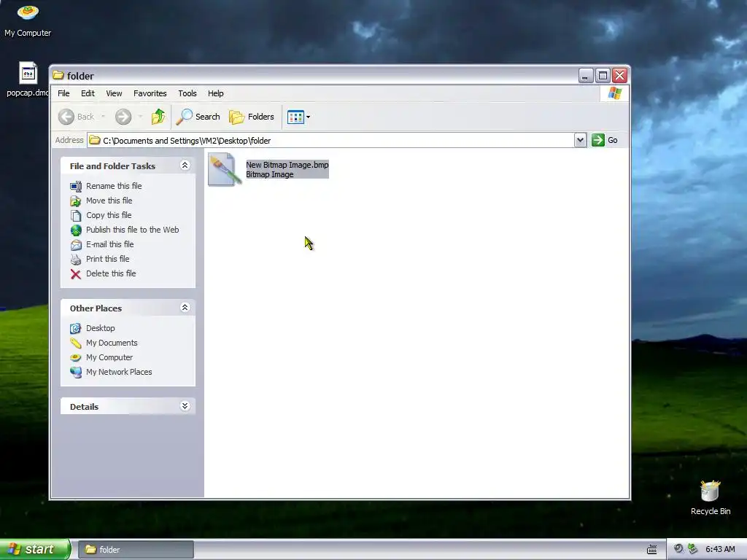
Task: Select the Recycle Bin desktop icon
Action: coord(710,491)
